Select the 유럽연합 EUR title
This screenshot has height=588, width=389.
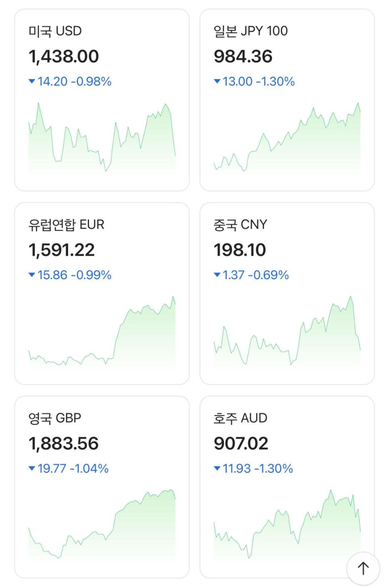click(66, 224)
